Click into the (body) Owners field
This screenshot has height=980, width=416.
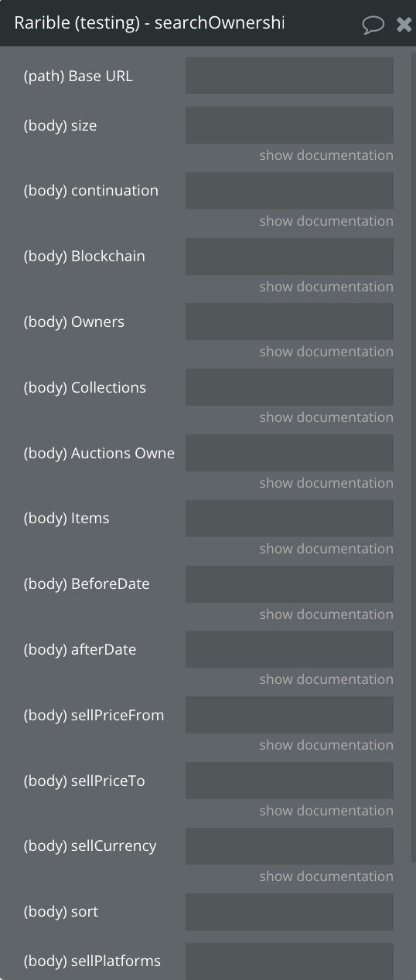point(289,322)
